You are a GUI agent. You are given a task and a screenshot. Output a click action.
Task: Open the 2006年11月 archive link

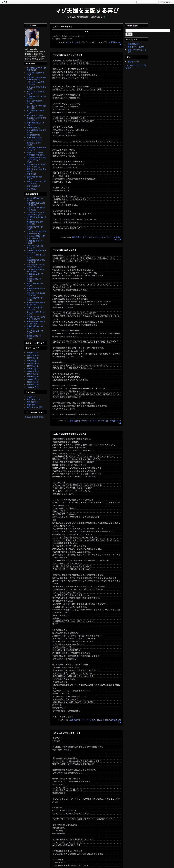[x=33, y=369]
